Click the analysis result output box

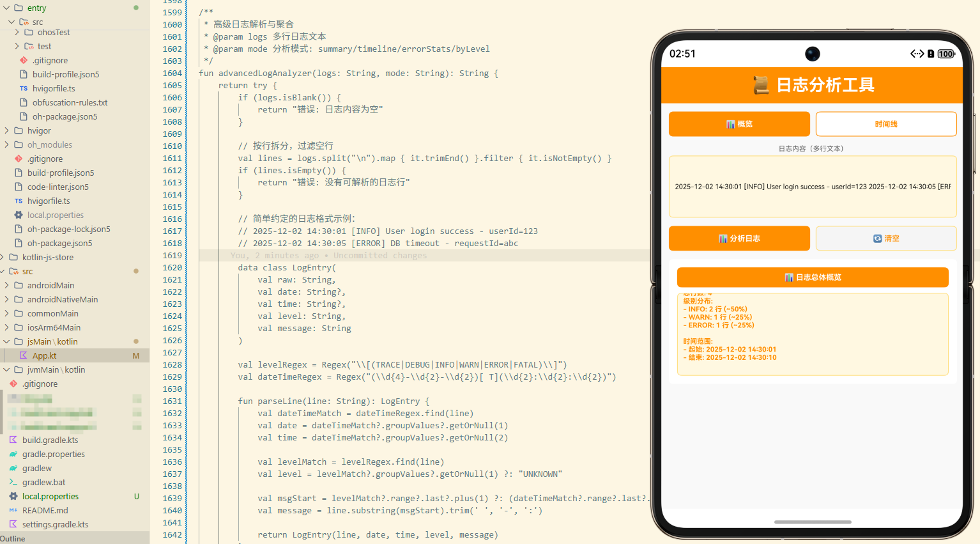[x=813, y=334]
